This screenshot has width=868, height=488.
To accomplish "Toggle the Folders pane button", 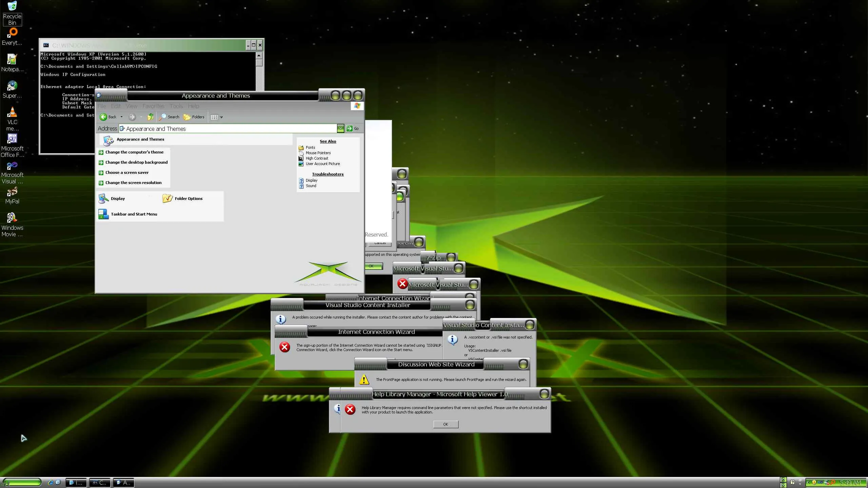I will [194, 117].
